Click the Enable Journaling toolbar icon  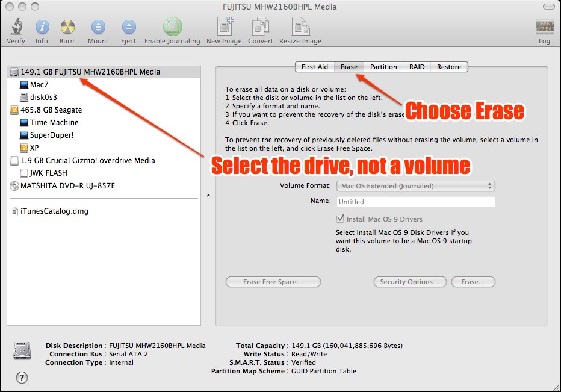pos(172,26)
